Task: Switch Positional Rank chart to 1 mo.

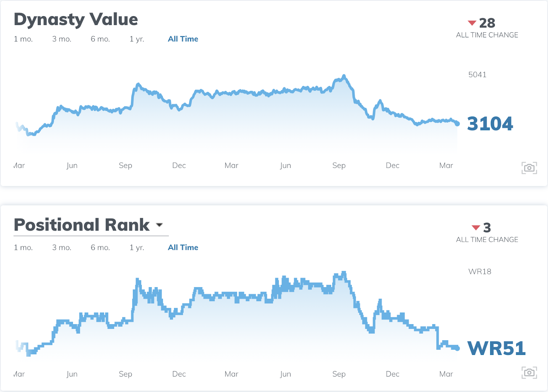Action: [x=23, y=247]
